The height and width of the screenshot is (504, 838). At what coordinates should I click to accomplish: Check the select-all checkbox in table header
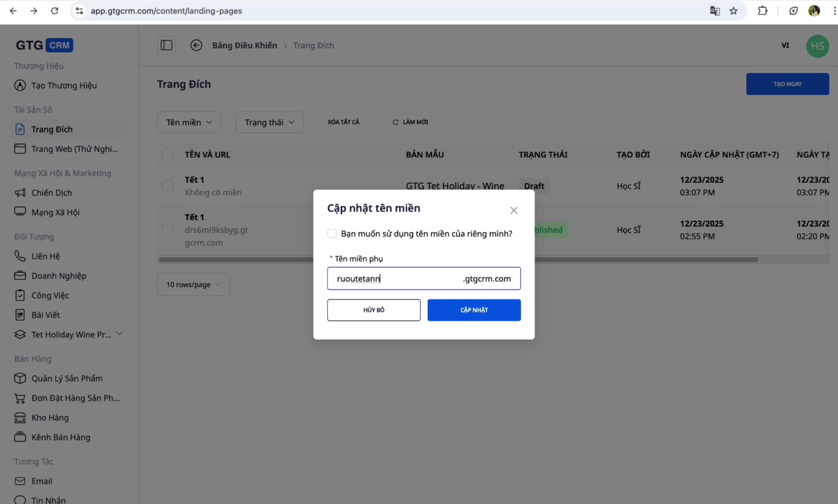(x=168, y=154)
